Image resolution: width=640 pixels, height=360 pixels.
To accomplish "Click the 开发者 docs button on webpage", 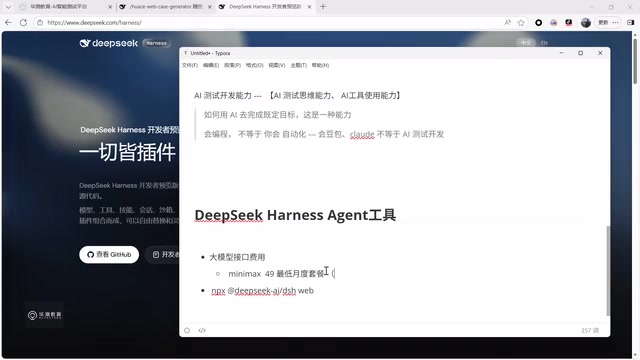I will 163,254.
